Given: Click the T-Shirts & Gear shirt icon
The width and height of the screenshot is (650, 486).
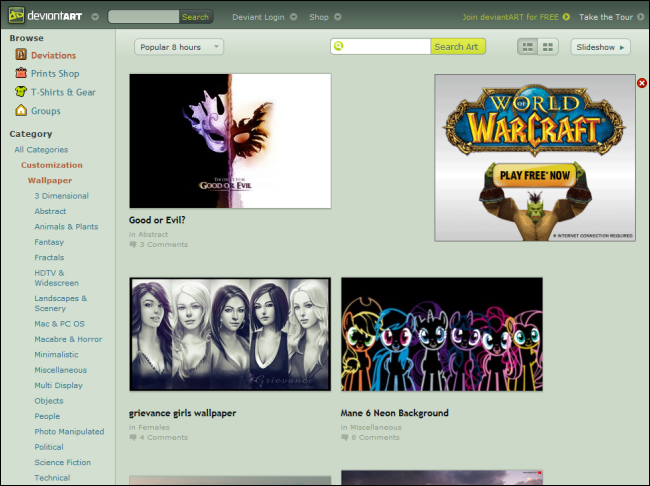Looking at the screenshot, I should (21, 91).
